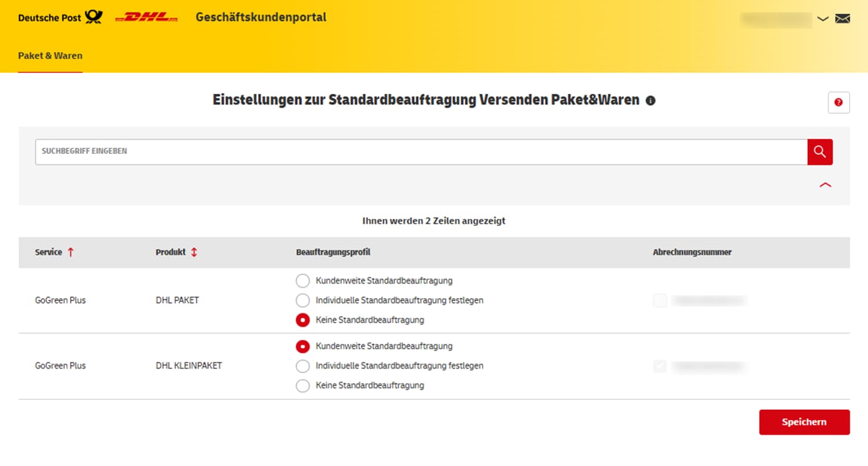The image size is (868, 466).
Task: Click the Abrechnungsnummer column header
Action: [x=692, y=252]
